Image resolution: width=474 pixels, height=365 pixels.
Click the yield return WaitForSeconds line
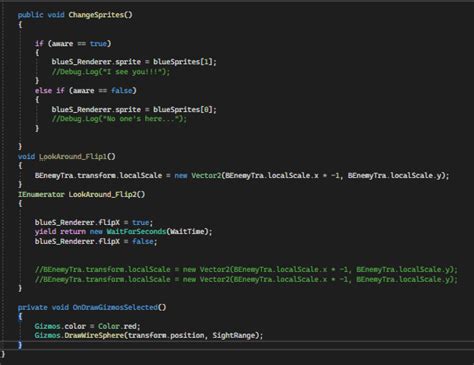(123, 232)
